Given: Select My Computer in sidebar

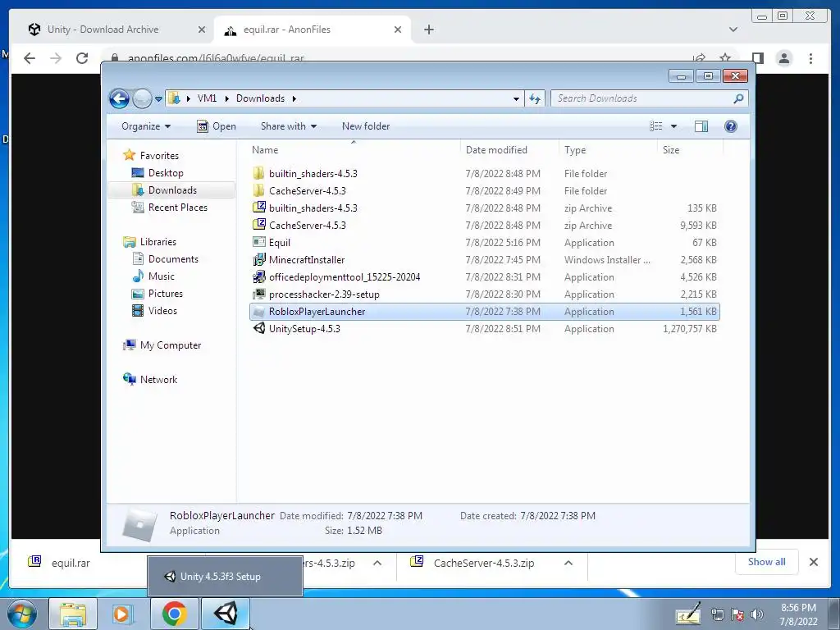Looking at the screenshot, I should pyautogui.click(x=171, y=345).
